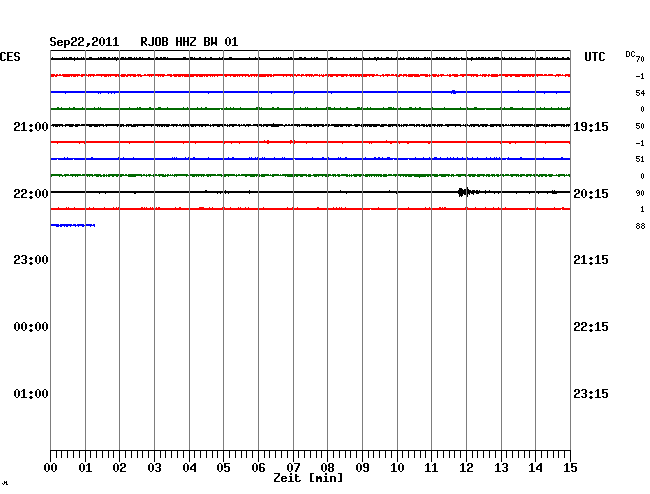The height and width of the screenshot is (494, 650).
Task: Click minute tick label 07
Action: click(293, 468)
